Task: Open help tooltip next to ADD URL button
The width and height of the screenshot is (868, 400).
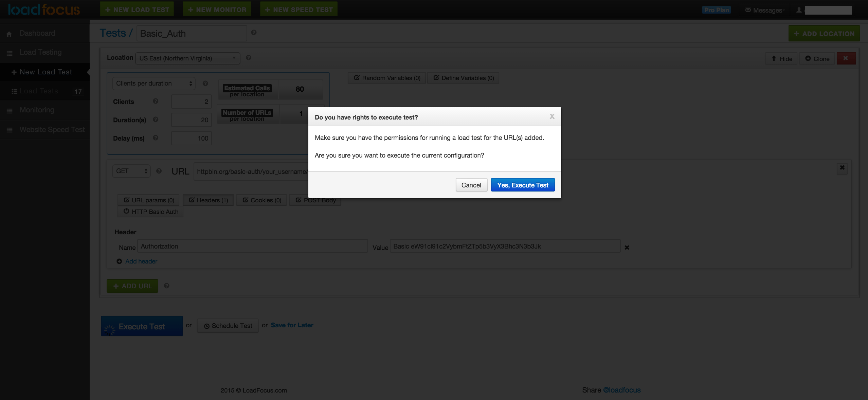Action: click(x=166, y=286)
